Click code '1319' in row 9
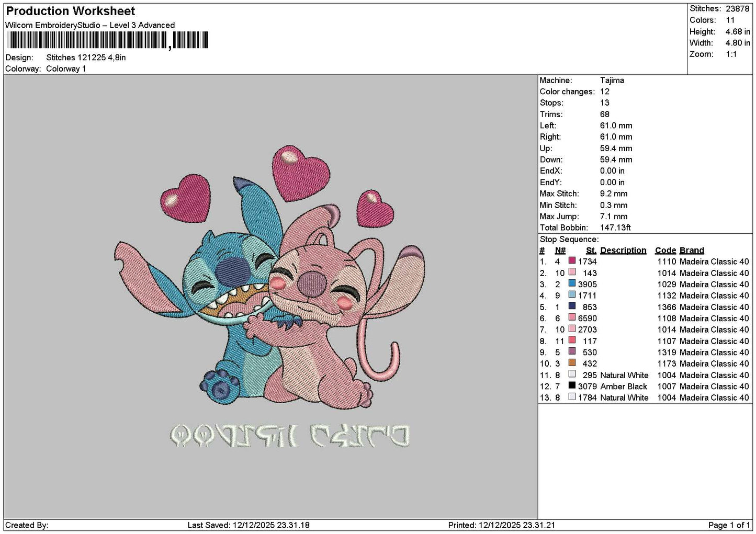 pyautogui.click(x=667, y=353)
